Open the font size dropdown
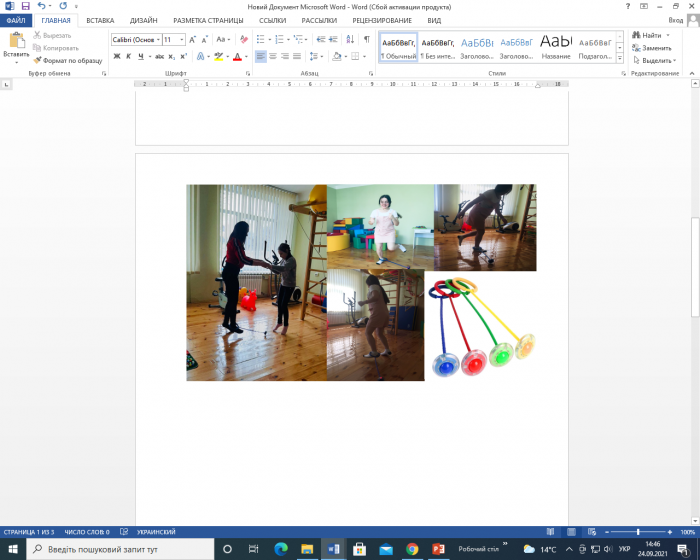The width and height of the screenshot is (700, 560). 181,40
